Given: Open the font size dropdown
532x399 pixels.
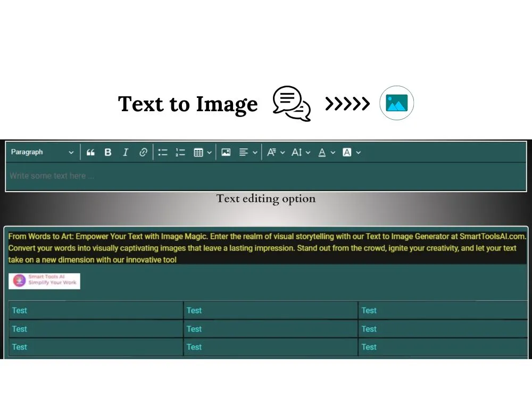Looking at the screenshot, I should point(301,153).
